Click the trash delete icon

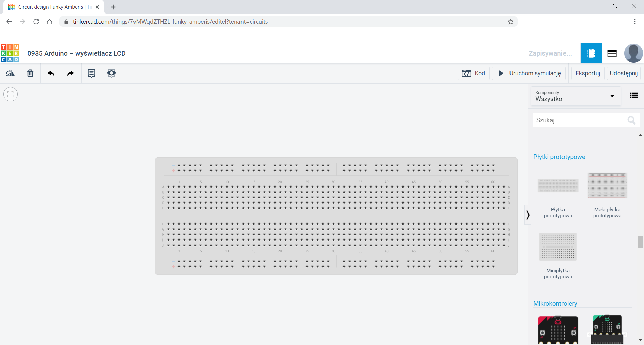click(30, 73)
